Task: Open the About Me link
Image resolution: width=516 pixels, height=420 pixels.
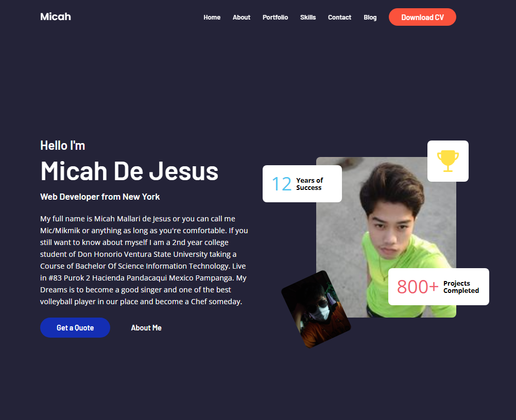Action: coord(146,328)
